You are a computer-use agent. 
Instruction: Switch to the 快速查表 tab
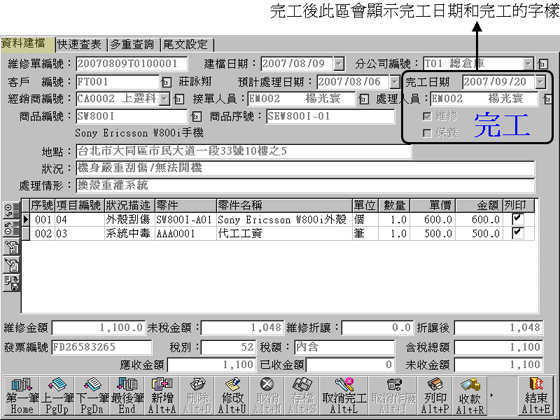point(81,44)
